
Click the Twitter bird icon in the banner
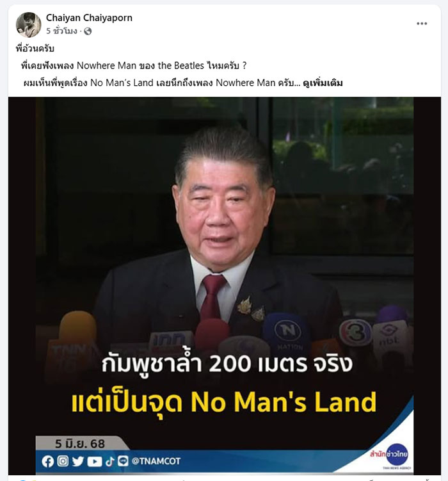[78, 461]
